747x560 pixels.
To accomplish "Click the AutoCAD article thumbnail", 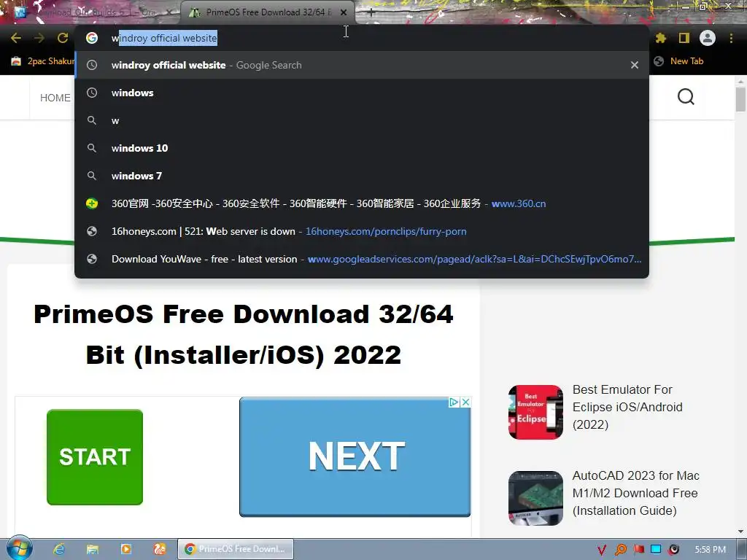I will pyautogui.click(x=535, y=498).
